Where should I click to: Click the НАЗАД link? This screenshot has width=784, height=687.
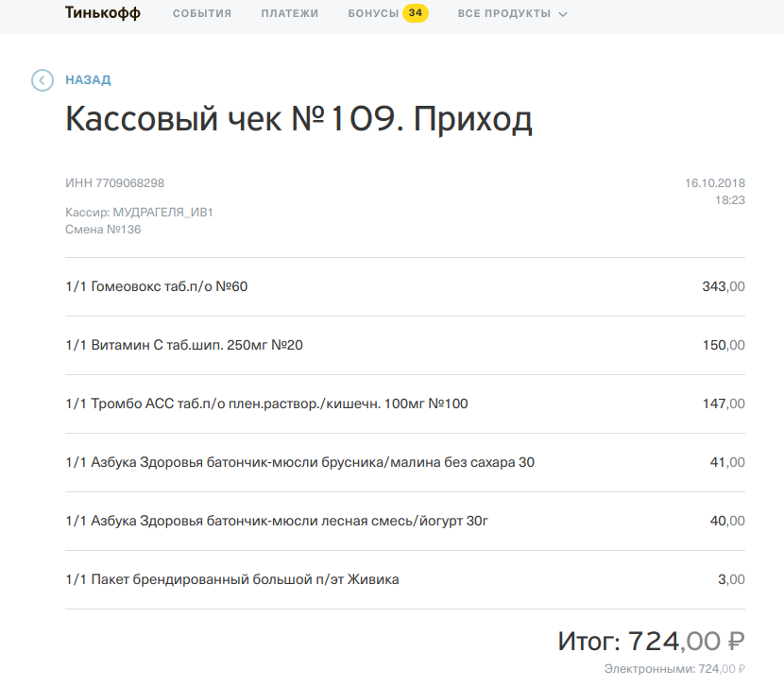tap(88, 80)
